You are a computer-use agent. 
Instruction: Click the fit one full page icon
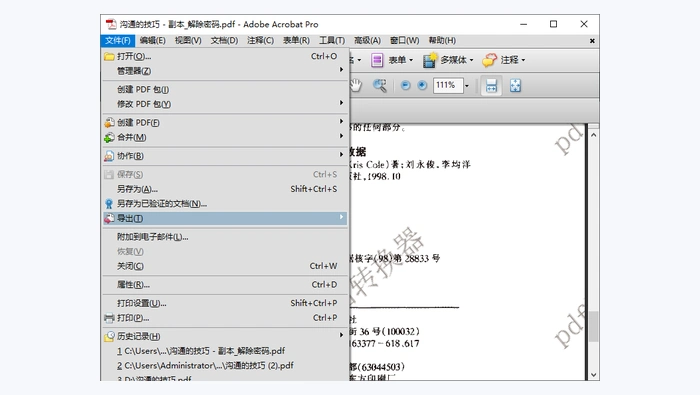(x=515, y=86)
